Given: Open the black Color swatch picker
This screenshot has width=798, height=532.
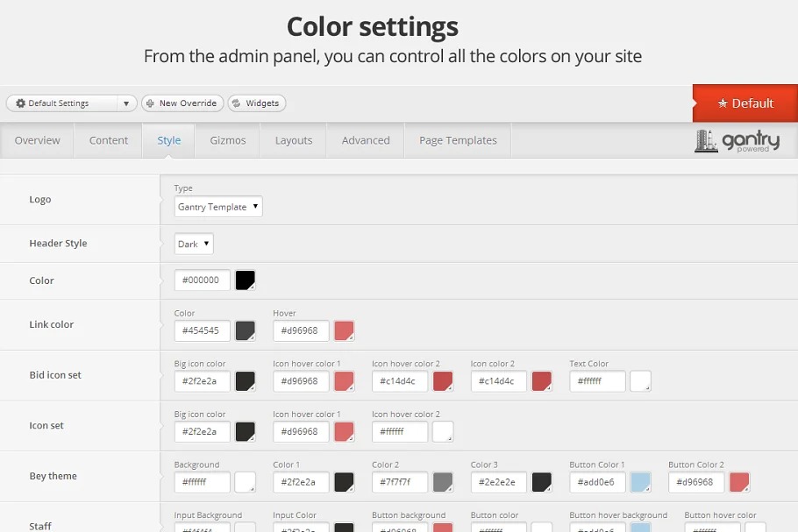Looking at the screenshot, I should pos(246,280).
